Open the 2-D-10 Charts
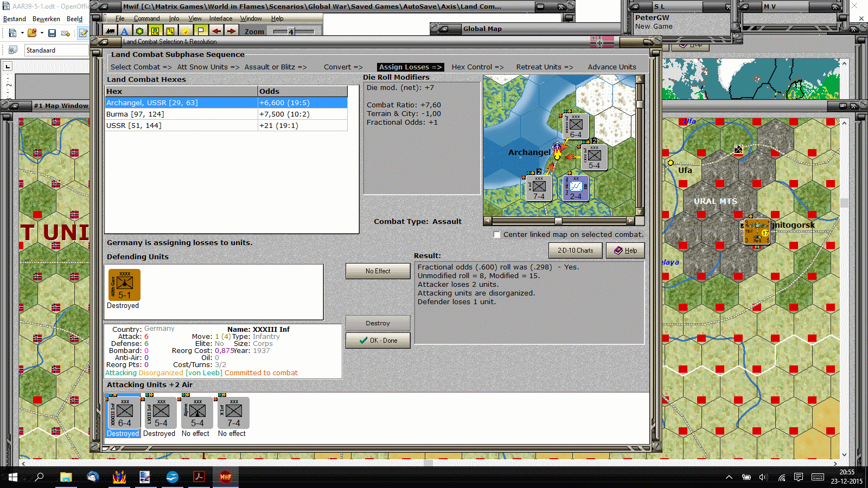 tap(575, 251)
